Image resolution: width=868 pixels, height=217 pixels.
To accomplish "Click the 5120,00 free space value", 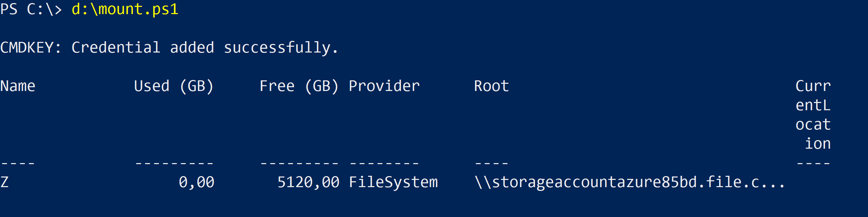I will [308, 182].
